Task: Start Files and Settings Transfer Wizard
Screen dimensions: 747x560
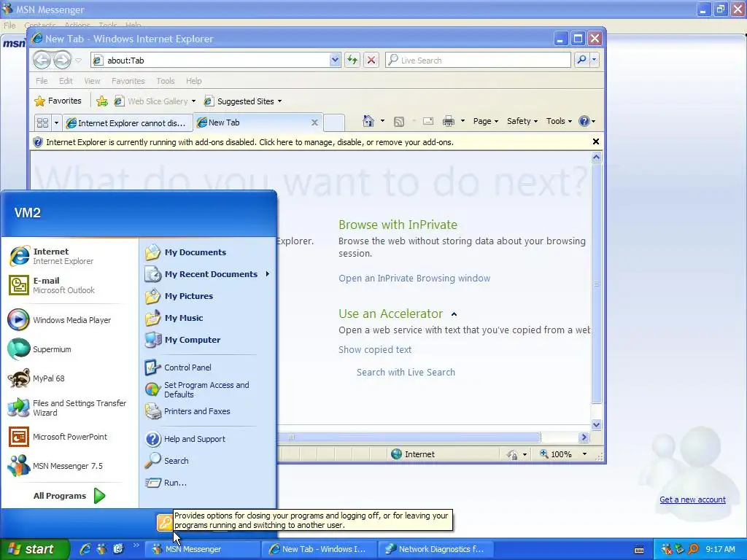Action: click(x=66, y=408)
